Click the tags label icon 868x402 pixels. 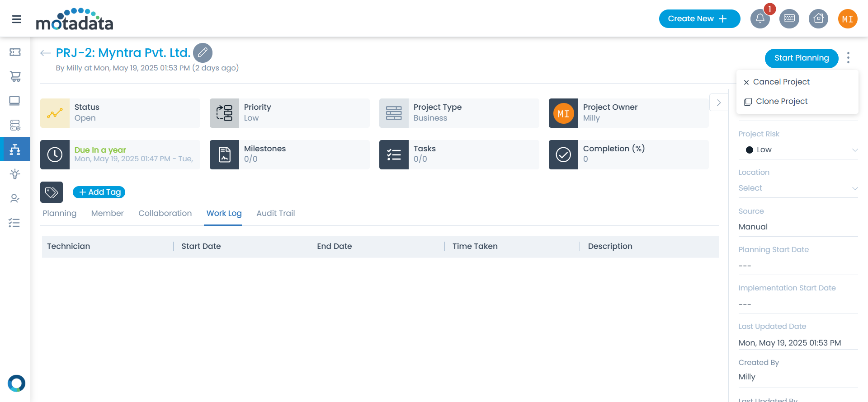click(52, 192)
